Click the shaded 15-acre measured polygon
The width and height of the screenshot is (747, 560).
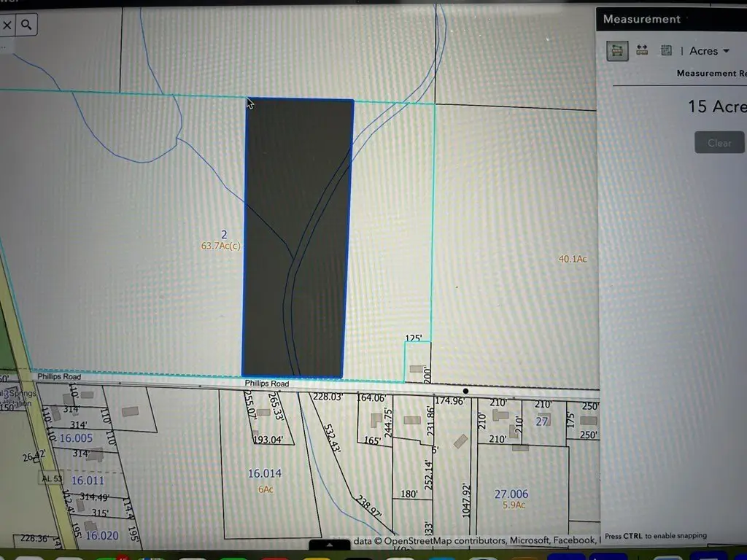[298, 241]
